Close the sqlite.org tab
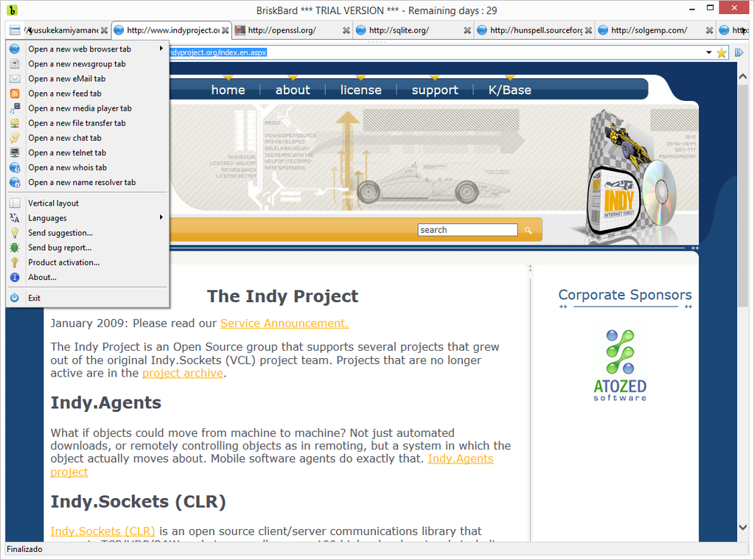 467,30
